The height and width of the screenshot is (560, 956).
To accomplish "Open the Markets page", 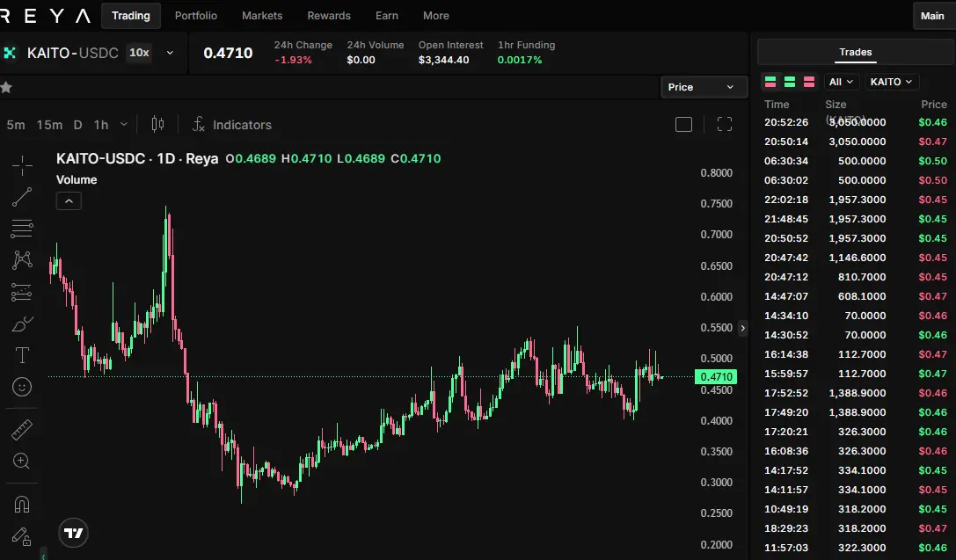I will [x=262, y=16].
